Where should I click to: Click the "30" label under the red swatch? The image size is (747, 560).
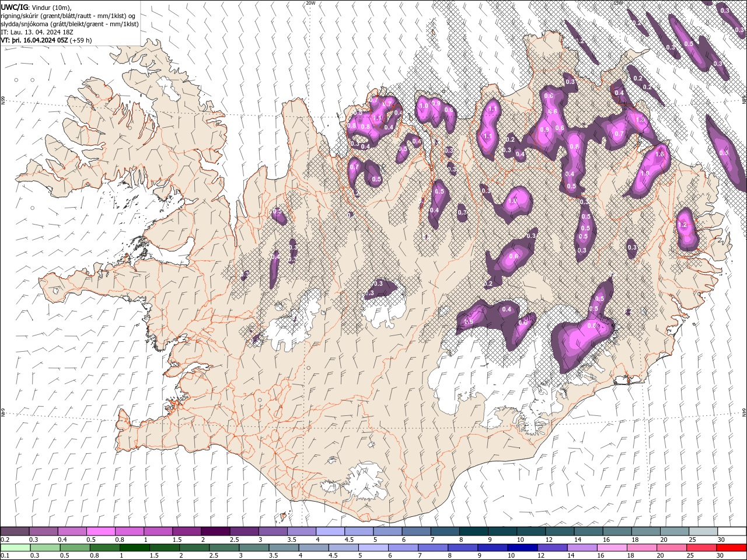721,556
